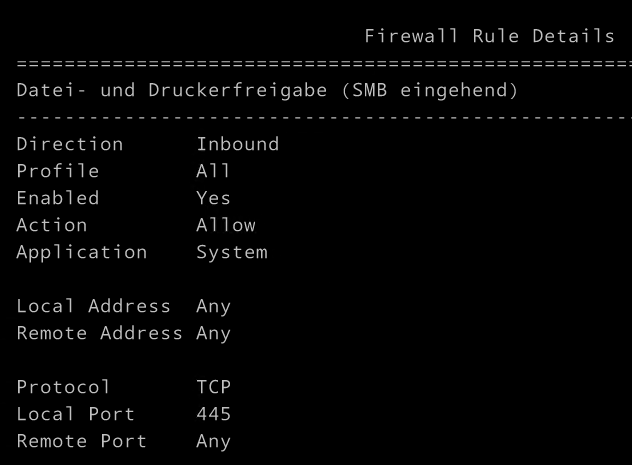Screen dimensions: 632x465
Task: Click the "Local Address" label
Action: (94, 306)
